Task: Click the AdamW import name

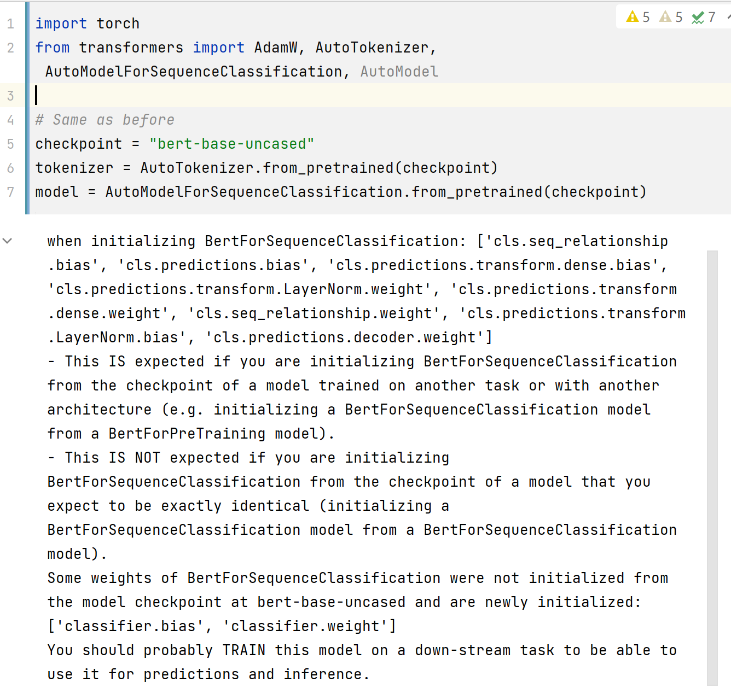Action: click(276, 48)
